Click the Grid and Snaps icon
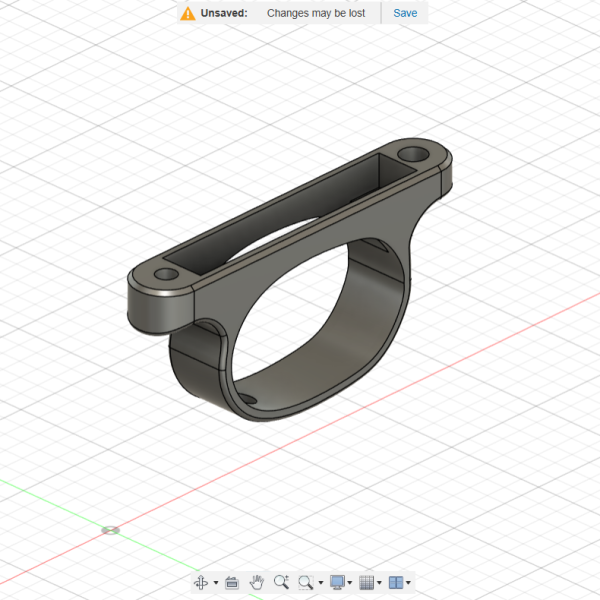600x600 pixels. tap(366, 582)
